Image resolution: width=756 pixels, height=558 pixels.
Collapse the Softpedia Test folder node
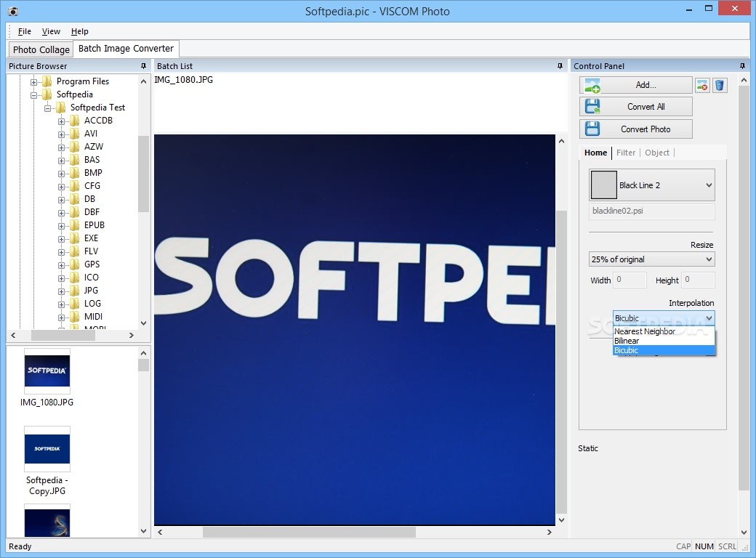point(48,108)
